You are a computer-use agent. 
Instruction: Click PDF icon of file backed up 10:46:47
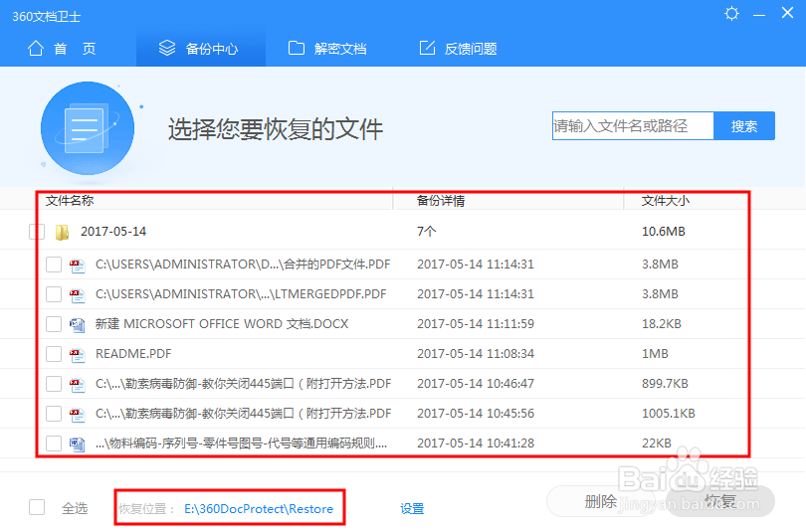77,384
